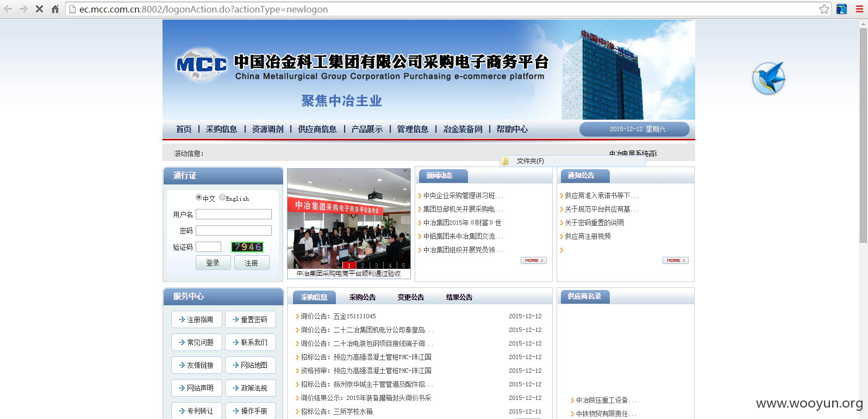The height and width of the screenshot is (419, 868).
Task: Open notice 供应商注册视频
Action: coord(588,236)
